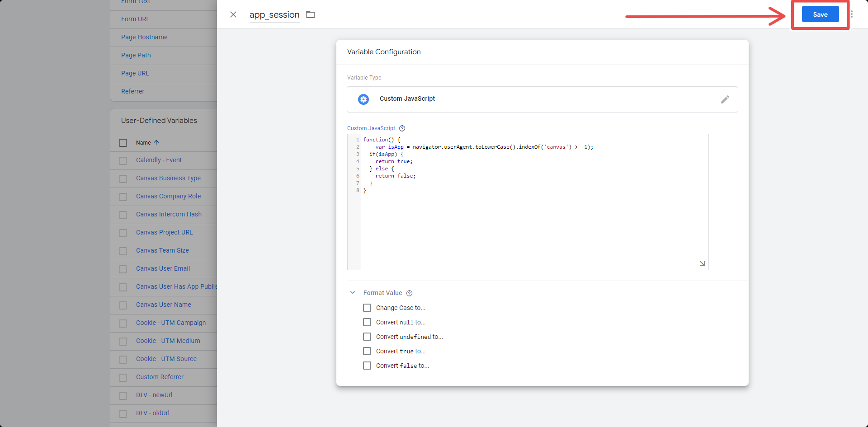Click the Custom JavaScript variable type box
This screenshot has width=868, height=427.
pos(542,99)
